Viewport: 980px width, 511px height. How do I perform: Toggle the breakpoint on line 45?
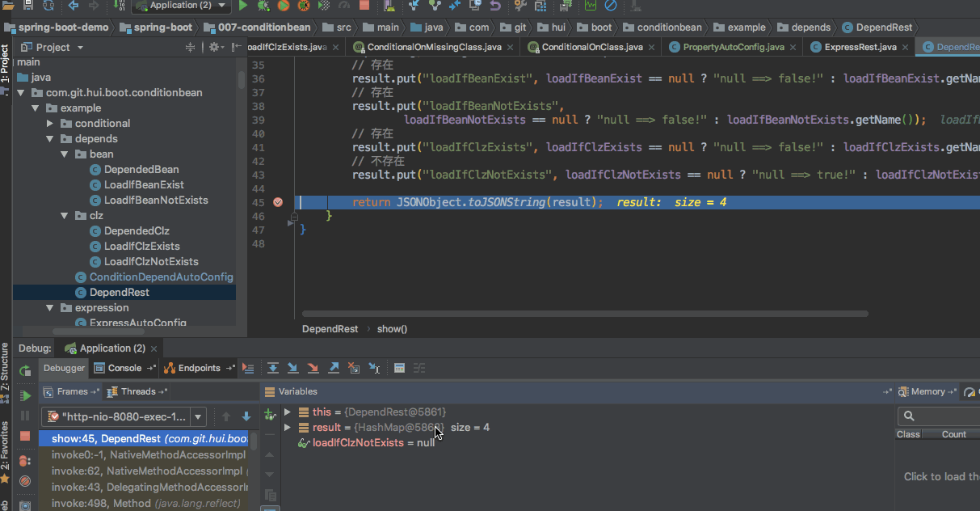click(277, 202)
